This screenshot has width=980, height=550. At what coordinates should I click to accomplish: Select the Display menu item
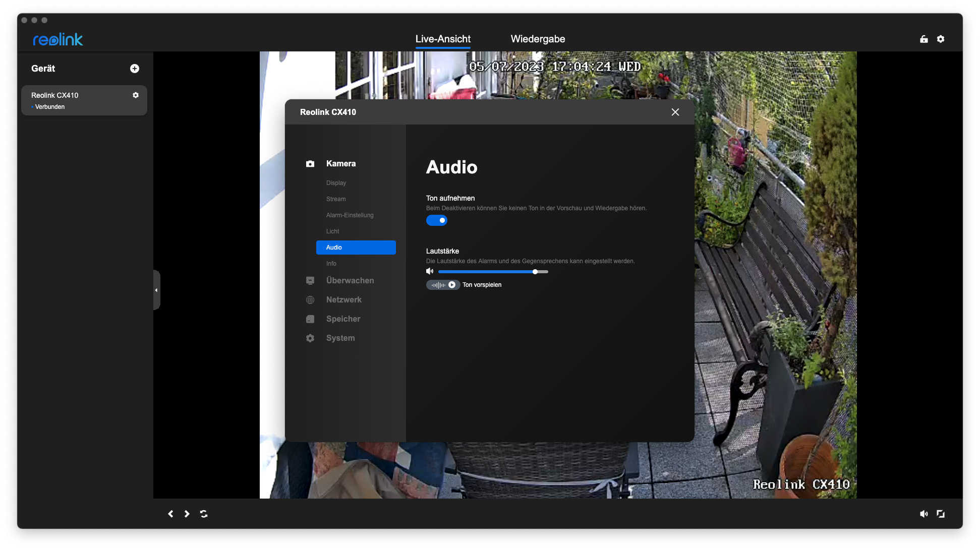click(336, 183)
